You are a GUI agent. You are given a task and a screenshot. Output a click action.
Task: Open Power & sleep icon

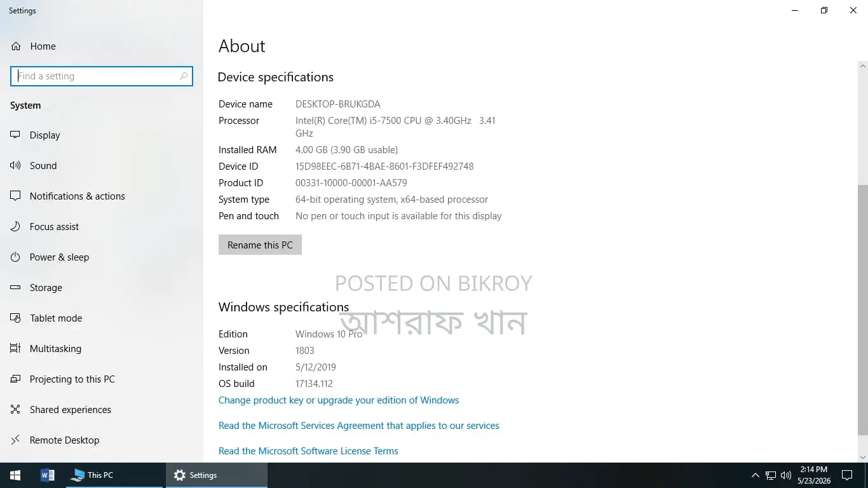(x=16, y=257)
